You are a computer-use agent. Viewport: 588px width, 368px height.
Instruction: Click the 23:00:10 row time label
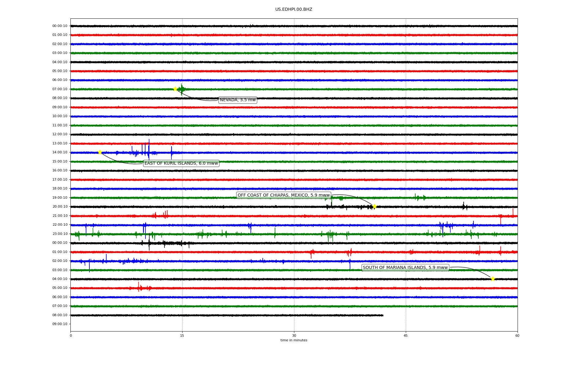[x=60, y=234]
